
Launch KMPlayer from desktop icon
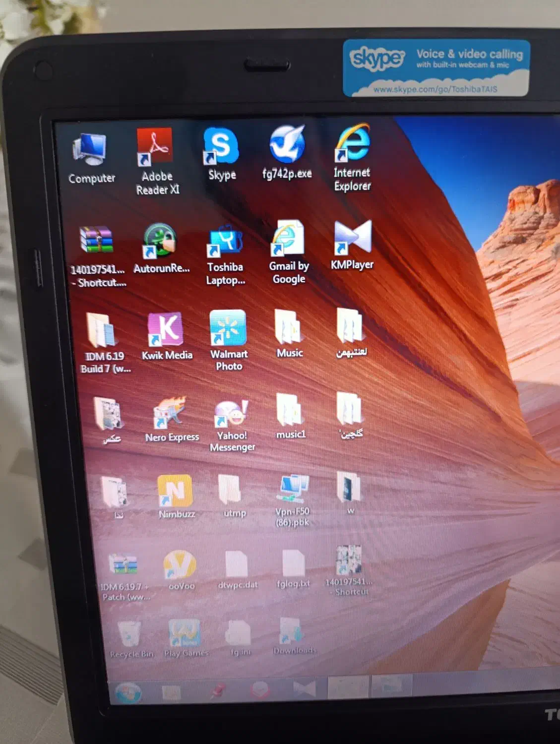coord(353,237)
